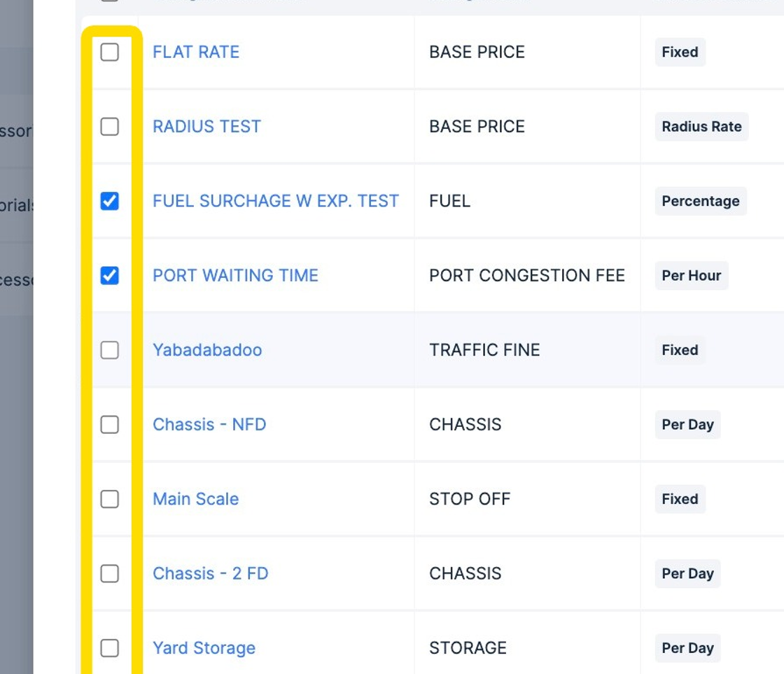Open the FLAT RATE link

coord(196,52)
